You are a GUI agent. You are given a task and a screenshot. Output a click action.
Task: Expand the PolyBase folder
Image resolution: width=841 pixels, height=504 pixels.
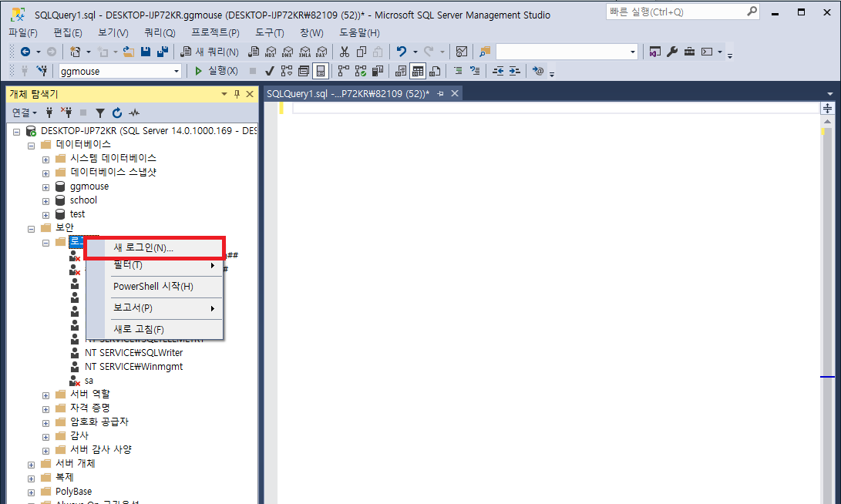pos(31,492)
